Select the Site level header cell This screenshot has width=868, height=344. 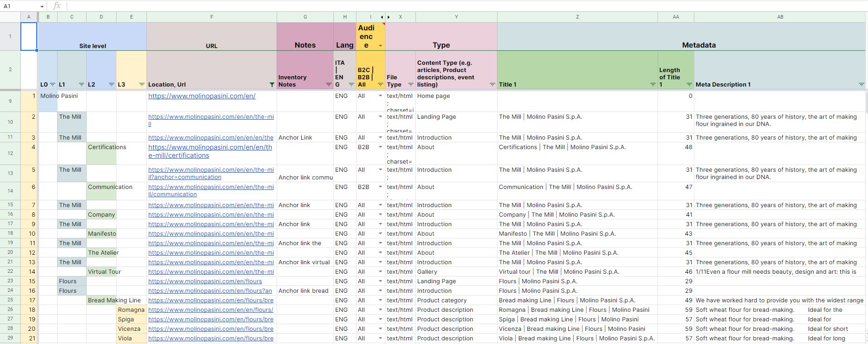pos(93,37)
